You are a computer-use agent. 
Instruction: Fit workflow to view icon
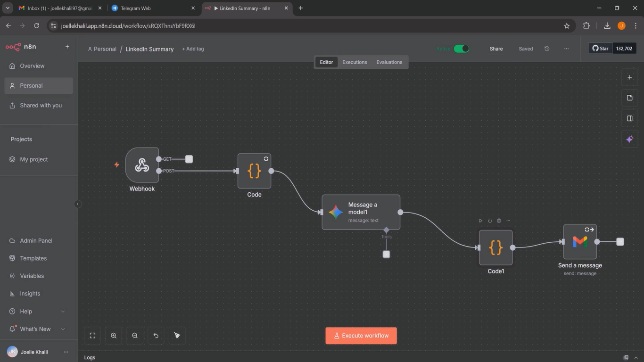[92, 336]
